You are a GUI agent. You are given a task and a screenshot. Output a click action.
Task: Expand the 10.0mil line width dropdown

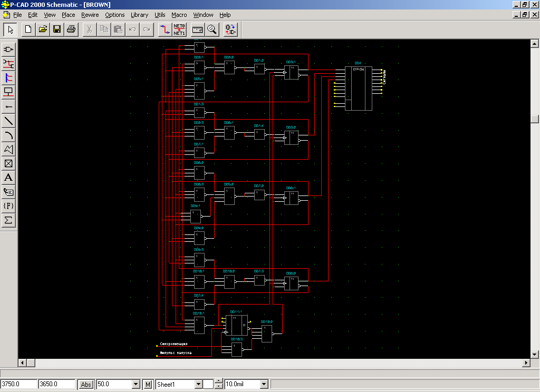click(x=264, y=385)
